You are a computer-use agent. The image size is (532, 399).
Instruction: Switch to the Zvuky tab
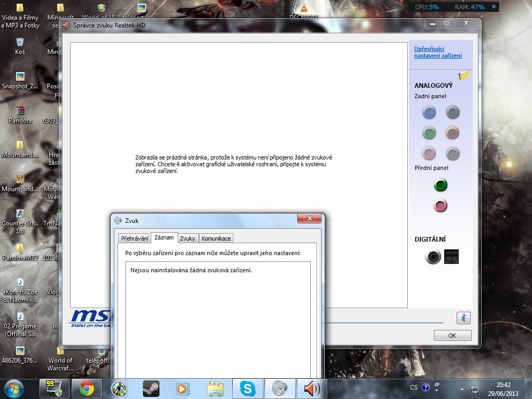[188, 238]
